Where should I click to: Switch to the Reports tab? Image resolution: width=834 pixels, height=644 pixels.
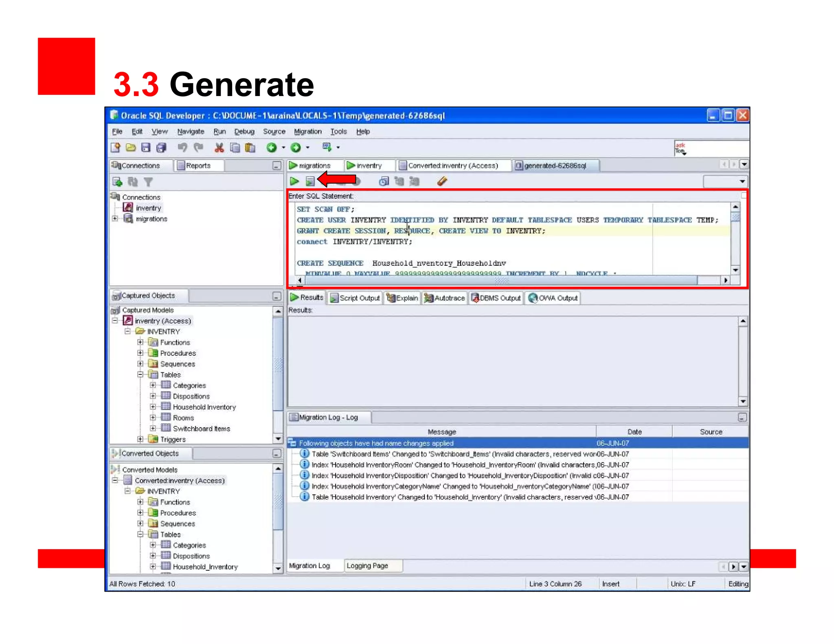pyautogui.click(x=199, y=166)
